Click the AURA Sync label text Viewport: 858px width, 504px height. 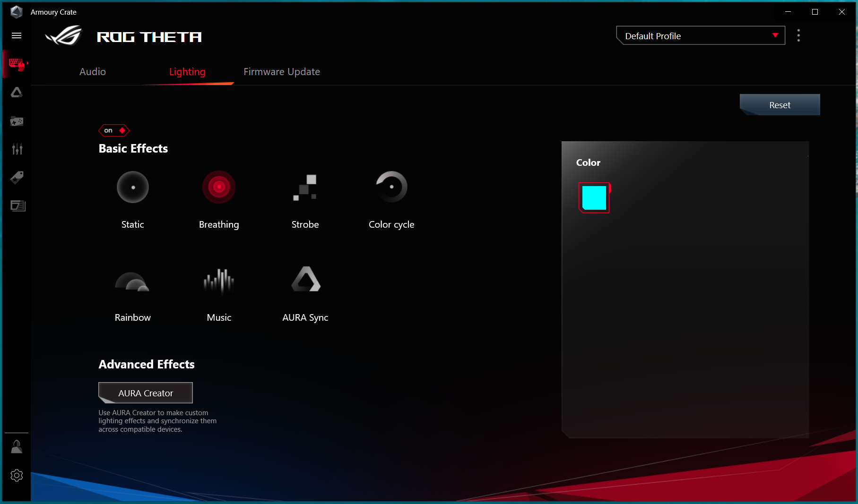305,318
